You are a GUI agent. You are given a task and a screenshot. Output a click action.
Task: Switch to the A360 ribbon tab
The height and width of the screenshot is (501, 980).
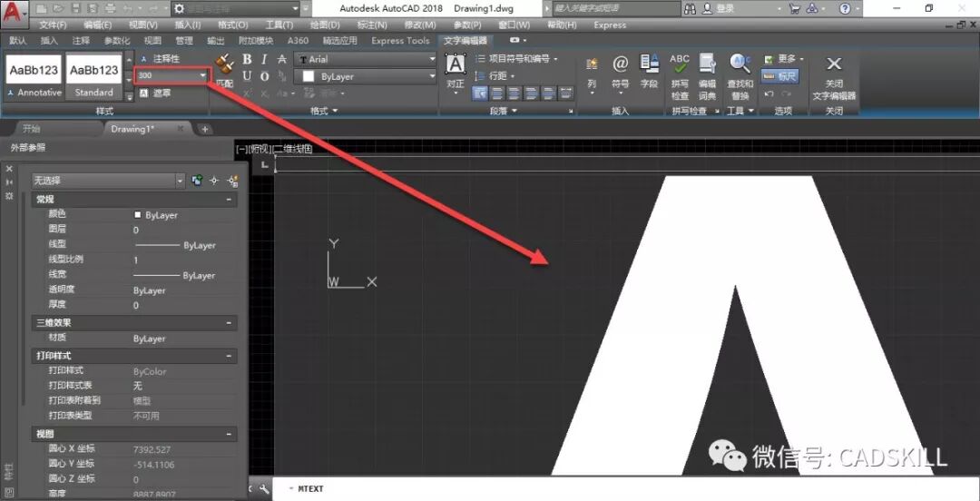click(298, 41)
